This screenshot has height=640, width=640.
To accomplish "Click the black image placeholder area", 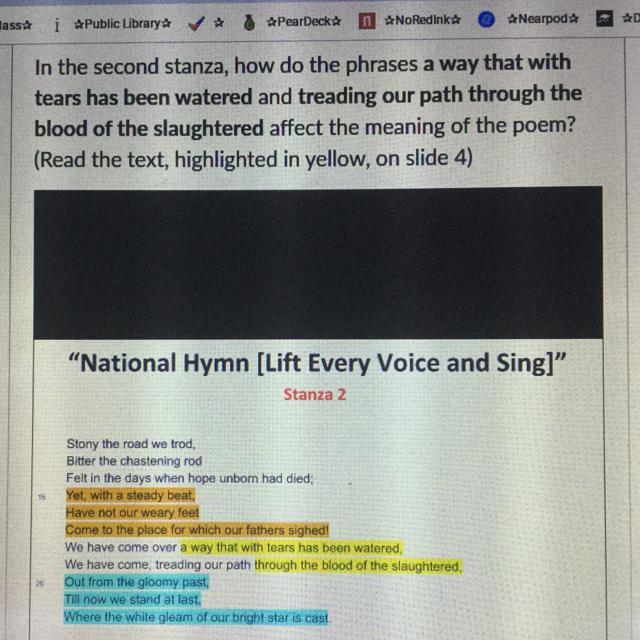I will click(x=318, y=263).
